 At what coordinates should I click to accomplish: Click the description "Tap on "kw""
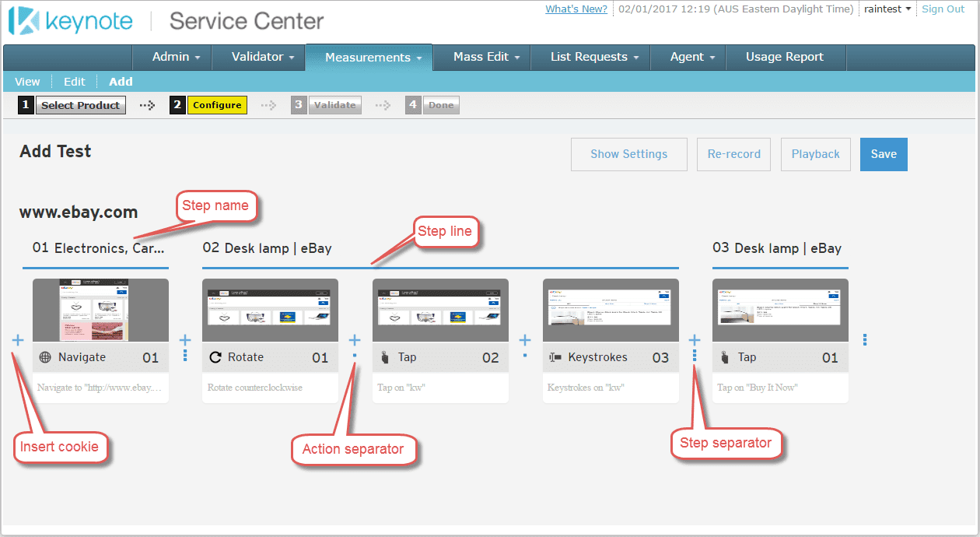(x=401, y=388)
